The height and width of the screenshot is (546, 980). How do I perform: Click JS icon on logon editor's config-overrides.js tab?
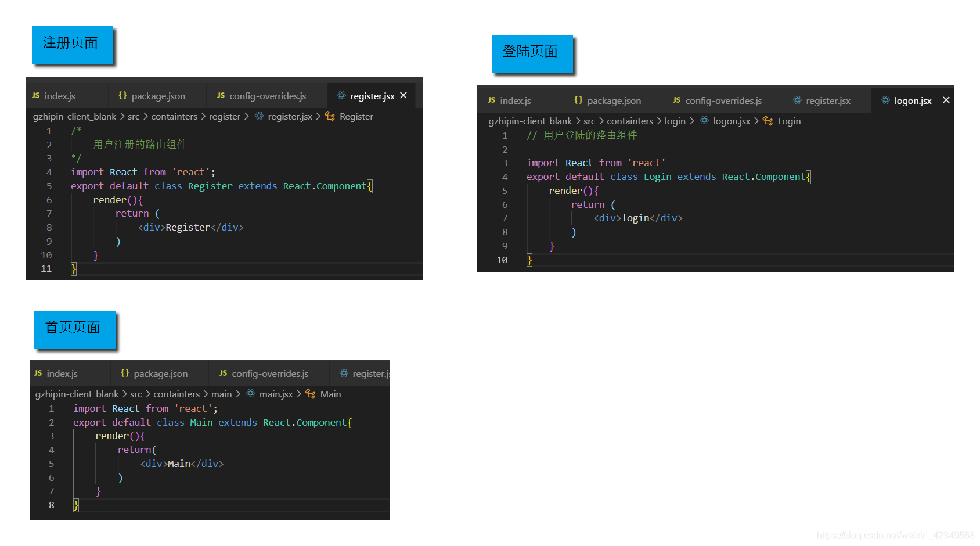click(676, 100)
